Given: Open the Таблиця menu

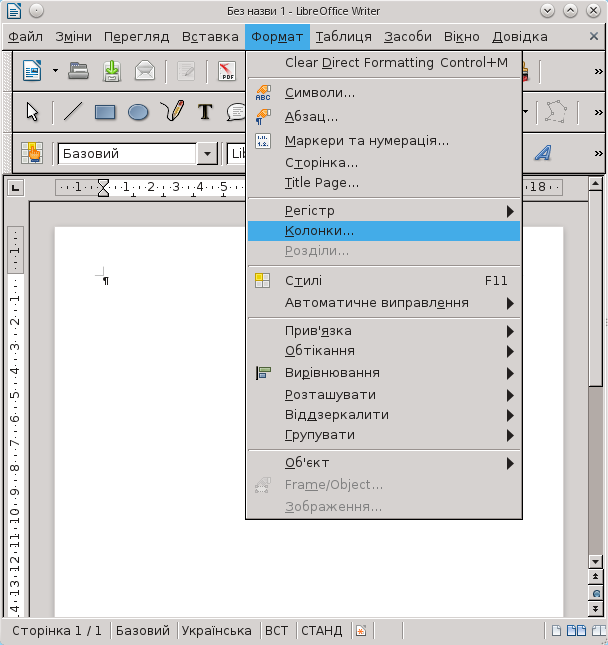Looking at the screenshot, I should (343, 37).
